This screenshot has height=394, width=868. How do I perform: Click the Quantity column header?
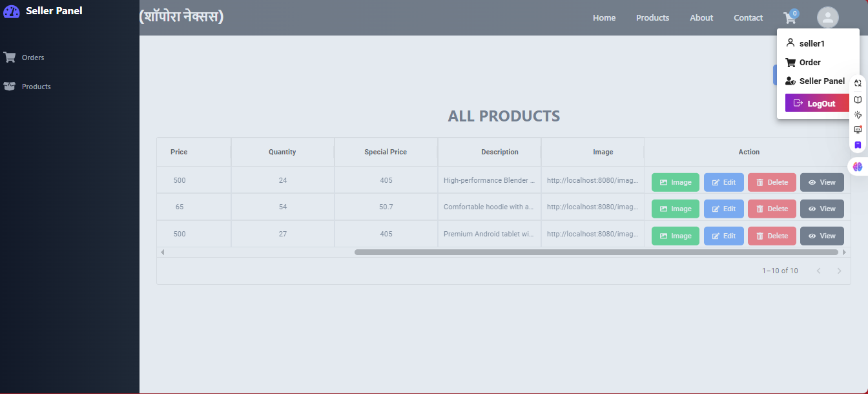[282, 152]
